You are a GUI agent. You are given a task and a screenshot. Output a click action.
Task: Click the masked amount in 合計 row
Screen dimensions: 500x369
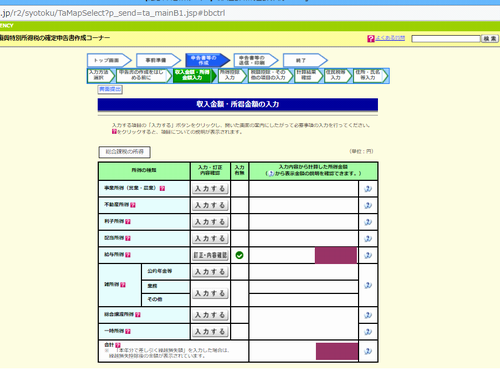click(x=337, y=351)
